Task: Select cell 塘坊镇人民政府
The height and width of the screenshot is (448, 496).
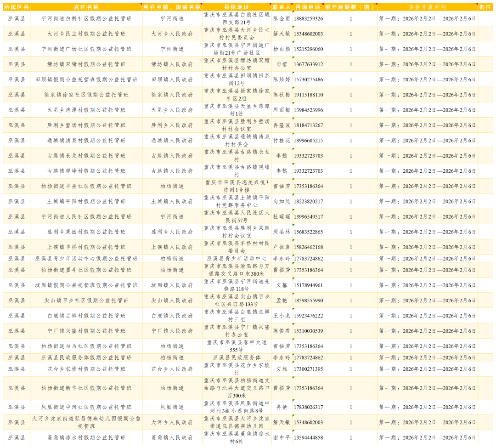Action: (172, 64)
